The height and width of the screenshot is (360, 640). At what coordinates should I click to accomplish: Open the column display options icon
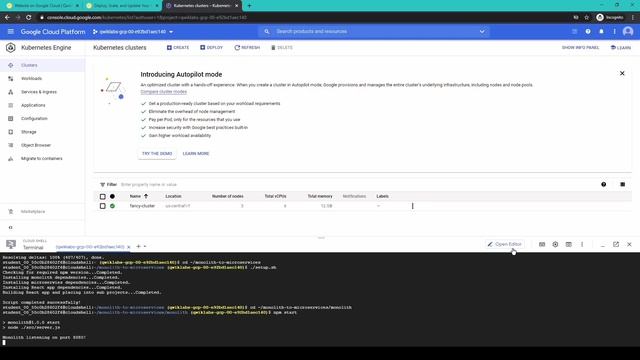(622, 184)
